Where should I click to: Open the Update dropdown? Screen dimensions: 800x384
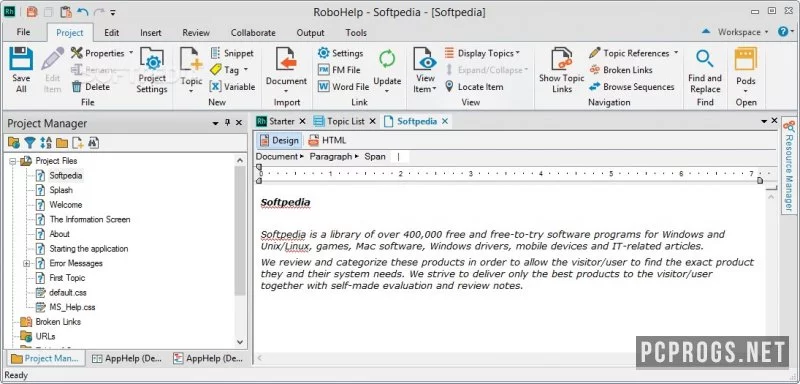[x=387, y=92]
